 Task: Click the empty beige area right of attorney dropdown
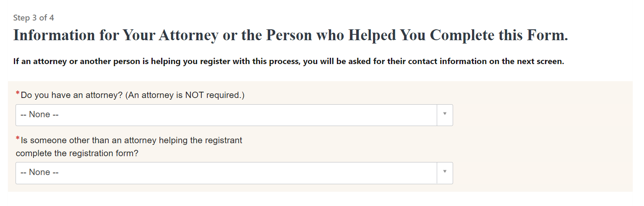coord(541,115)
